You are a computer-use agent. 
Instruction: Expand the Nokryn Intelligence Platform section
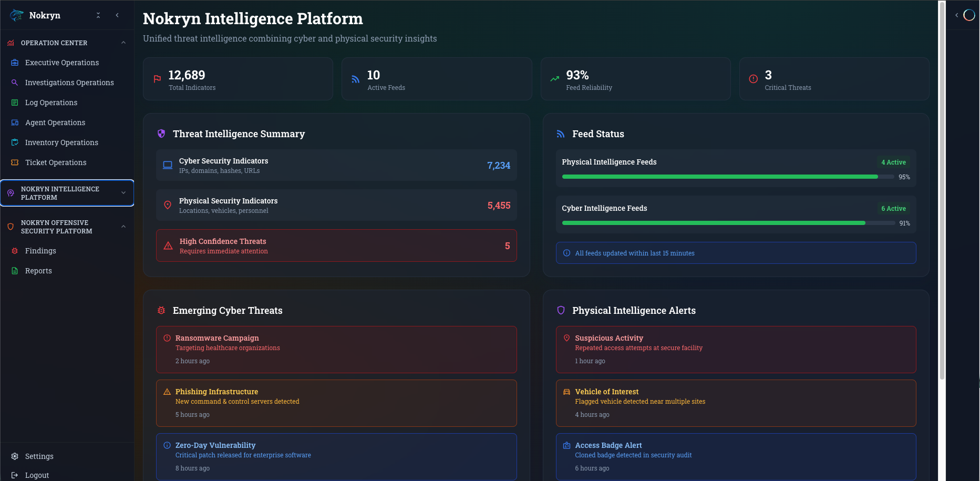(x=123, y=193)
